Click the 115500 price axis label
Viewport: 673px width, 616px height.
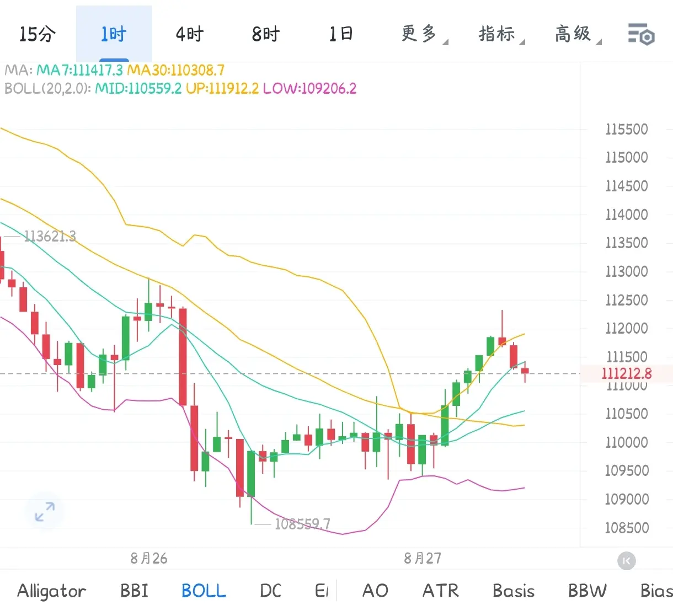626,130
